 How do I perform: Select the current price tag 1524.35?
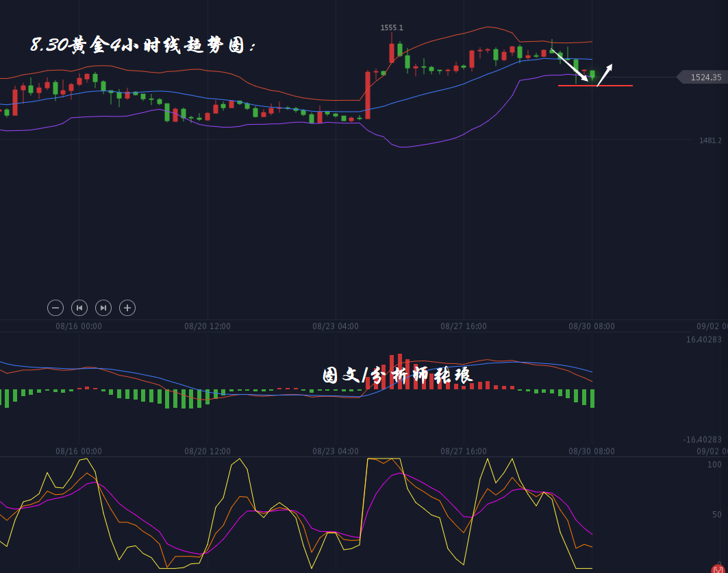tap(705, 77)
